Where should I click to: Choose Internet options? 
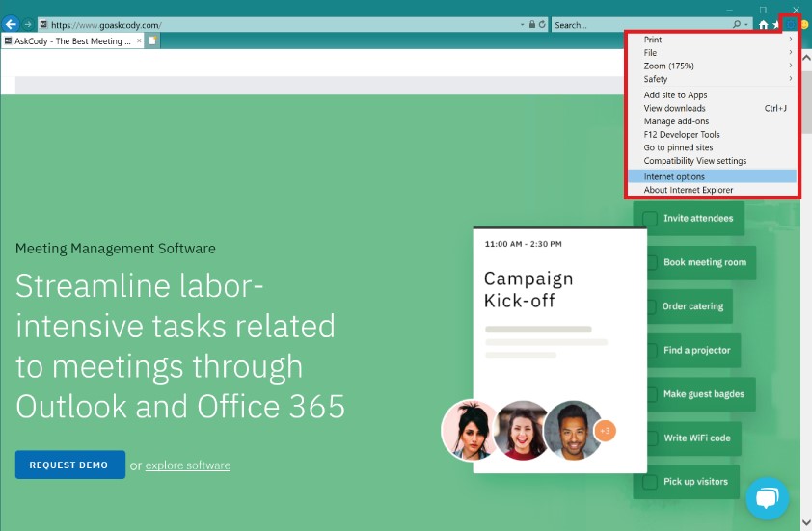click(x=712, y=176)
